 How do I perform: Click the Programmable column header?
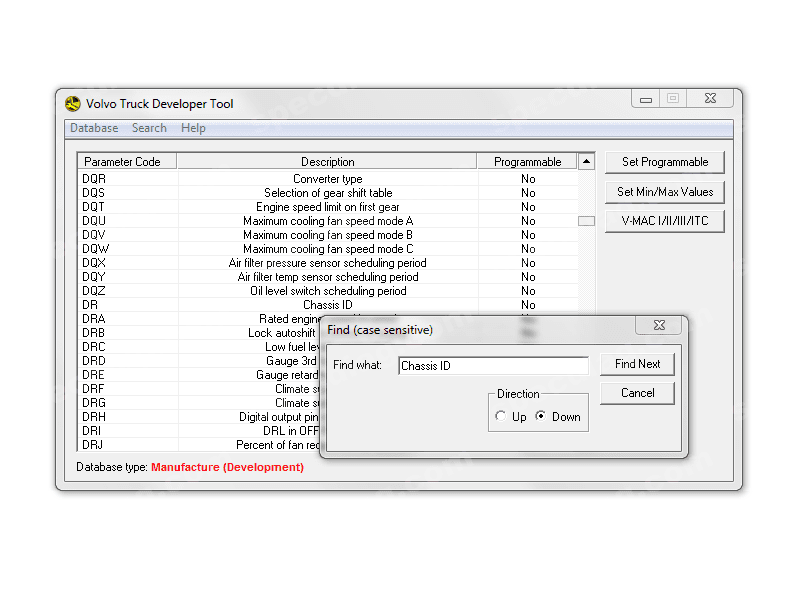[x=528, y=162]
